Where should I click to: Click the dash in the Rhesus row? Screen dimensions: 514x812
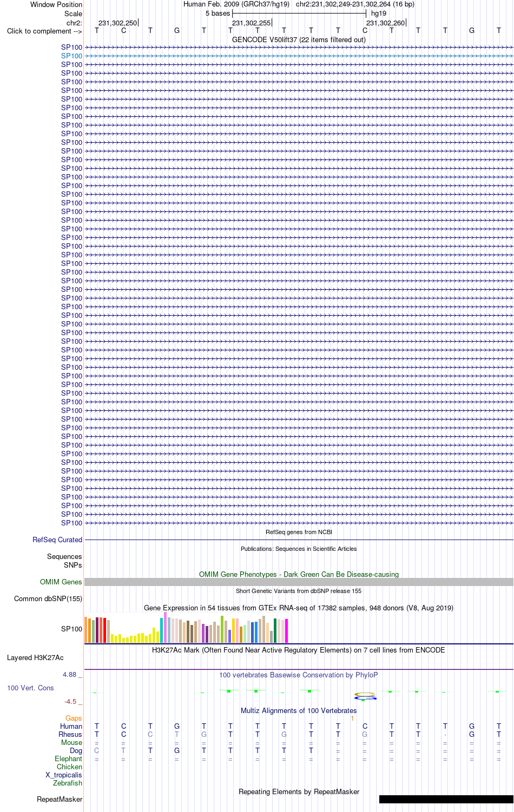coord(445,734)
